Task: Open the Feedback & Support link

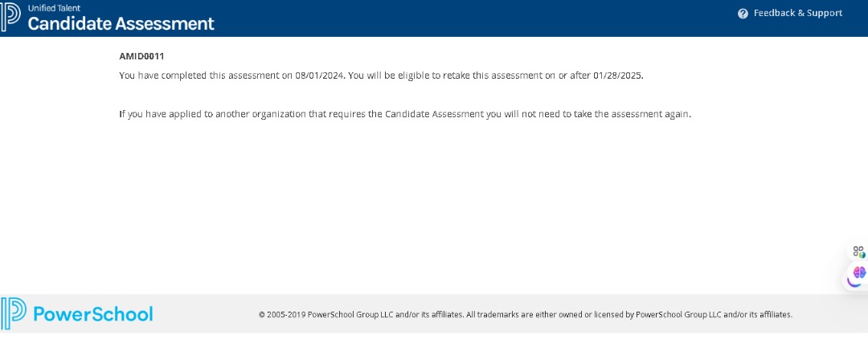Action: (x=797, y=13)
